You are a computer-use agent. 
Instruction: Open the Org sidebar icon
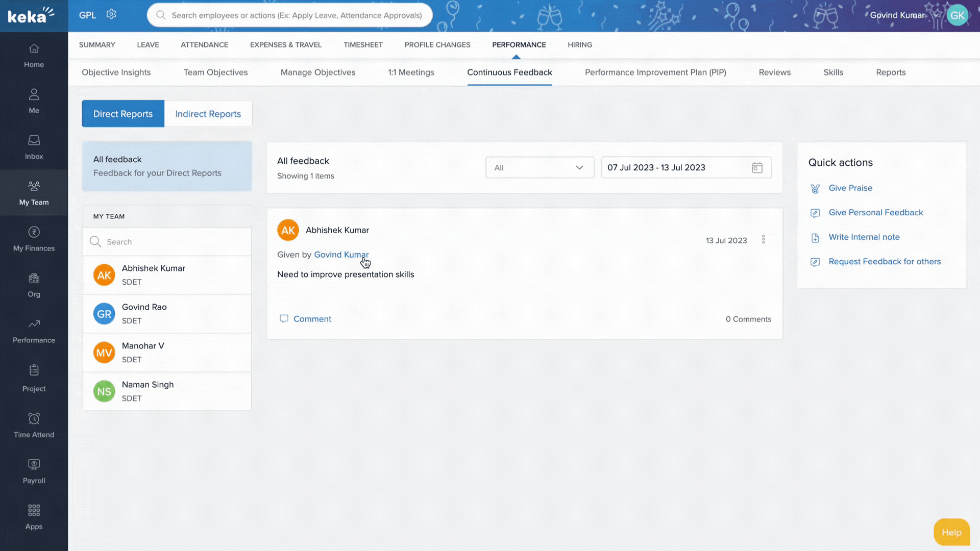click(34, 278)
